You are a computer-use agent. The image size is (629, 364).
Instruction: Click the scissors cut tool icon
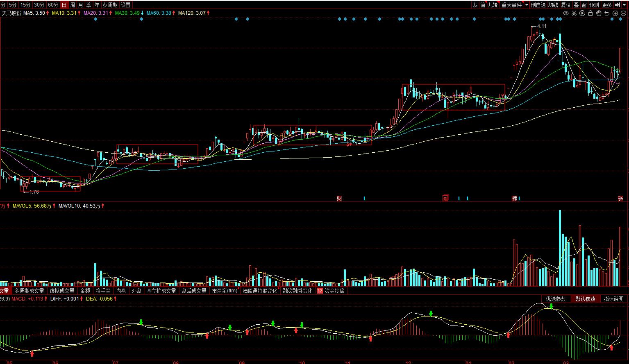[x=574, y=14]
